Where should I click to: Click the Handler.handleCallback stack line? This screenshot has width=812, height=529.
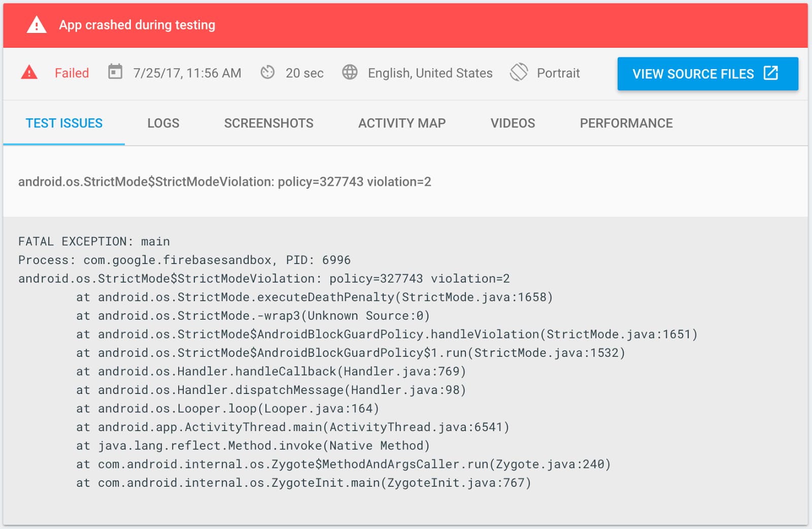pyautogui.click(x=271, y=372)
